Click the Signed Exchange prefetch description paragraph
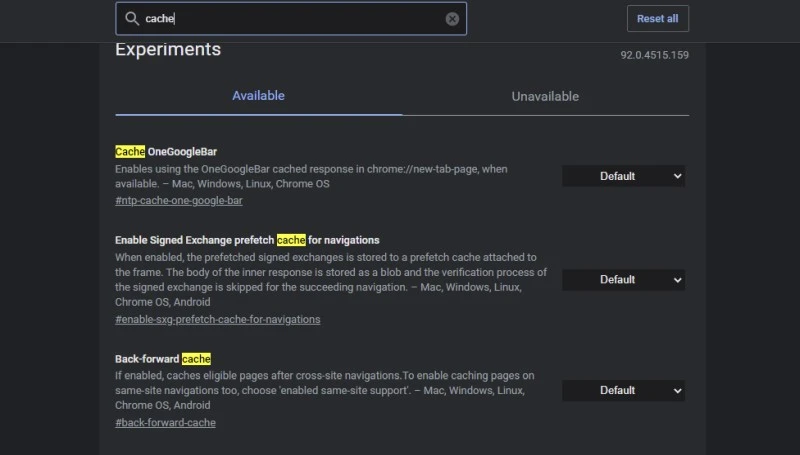The height and width of the screenshot is (455, 800). 330,280
